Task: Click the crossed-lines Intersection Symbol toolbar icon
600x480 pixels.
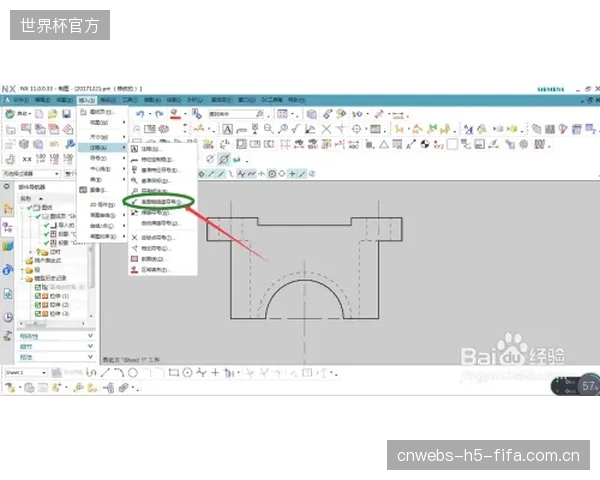Action: point(326,129)
